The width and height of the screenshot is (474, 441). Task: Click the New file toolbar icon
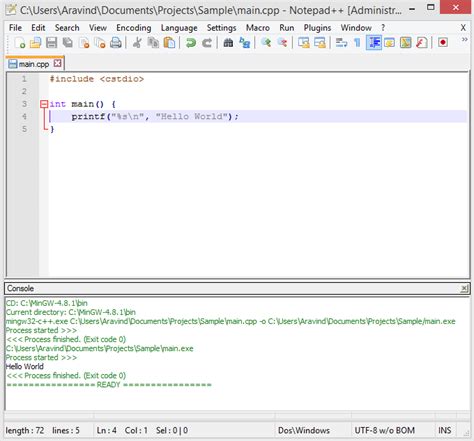(19, 43)
